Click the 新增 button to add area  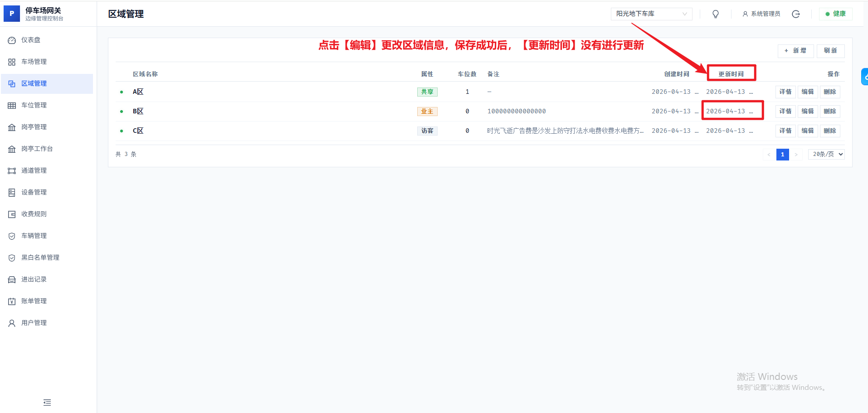(x=795, y=51)
